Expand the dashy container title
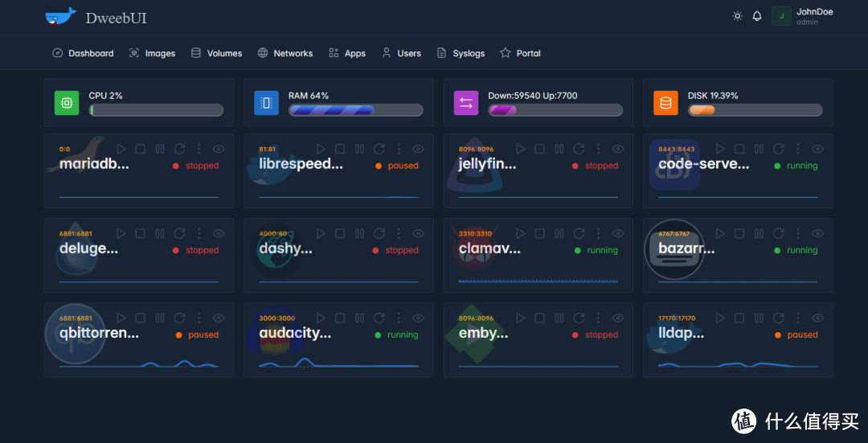 pos(285,249)
